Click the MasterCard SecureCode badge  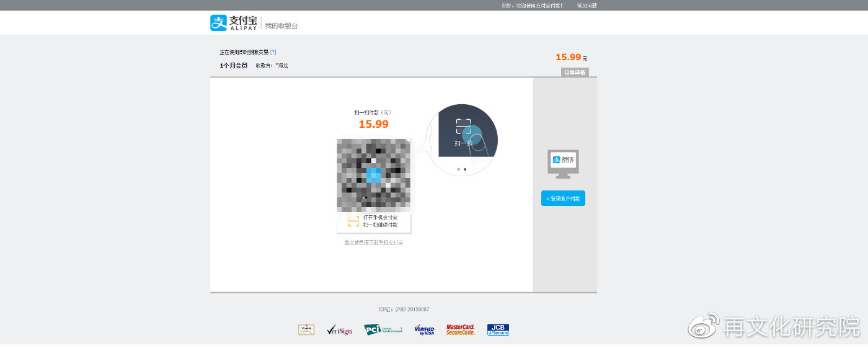(x=461, y=330)
